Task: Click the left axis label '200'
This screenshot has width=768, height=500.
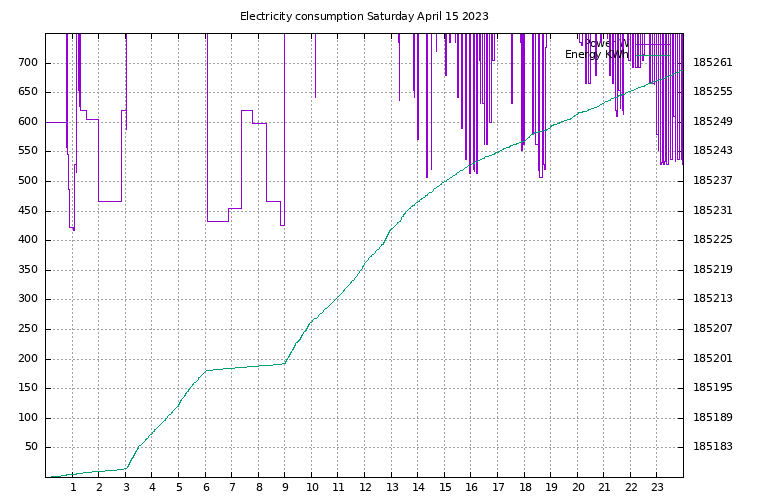Action: pos(28,358)
